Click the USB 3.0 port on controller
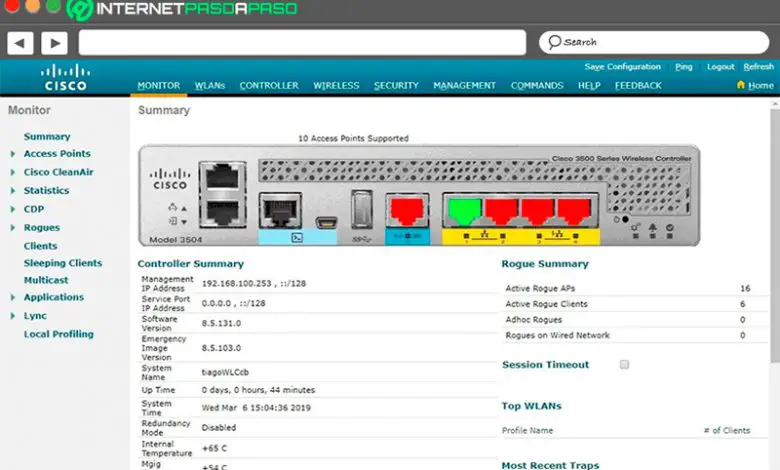 pos(362,209)
